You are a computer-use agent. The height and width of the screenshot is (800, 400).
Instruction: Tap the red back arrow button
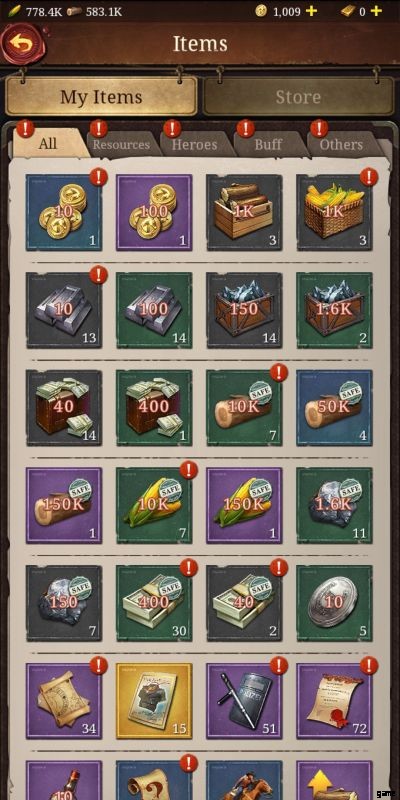23,43
